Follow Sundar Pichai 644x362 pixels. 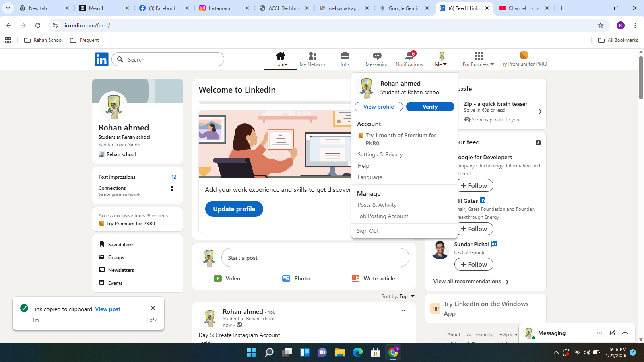point(474,264)
